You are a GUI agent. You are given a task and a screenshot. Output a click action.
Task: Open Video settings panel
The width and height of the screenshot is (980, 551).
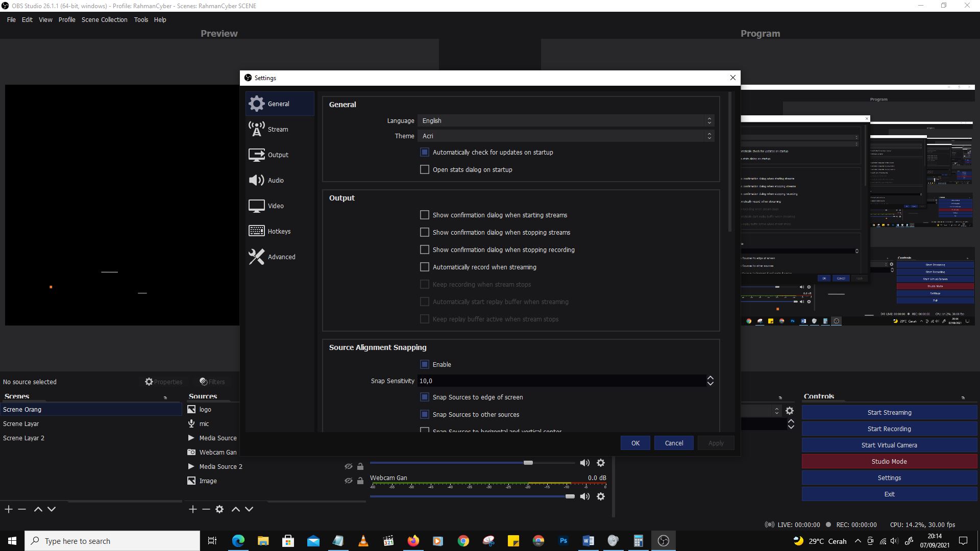[x=275, y=205]
